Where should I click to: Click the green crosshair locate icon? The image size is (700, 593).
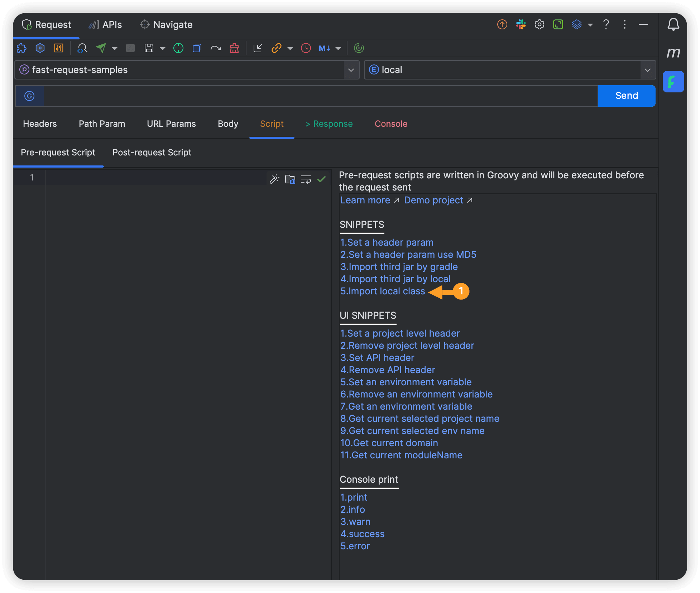(178, 48)
